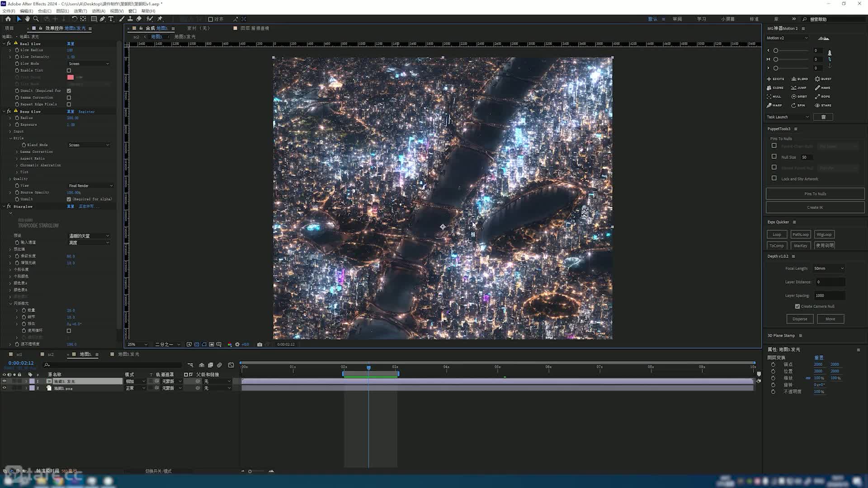
Task: Open the Starglow preset 温暖的天堂 dropdown
Action: tap(89, 236)
